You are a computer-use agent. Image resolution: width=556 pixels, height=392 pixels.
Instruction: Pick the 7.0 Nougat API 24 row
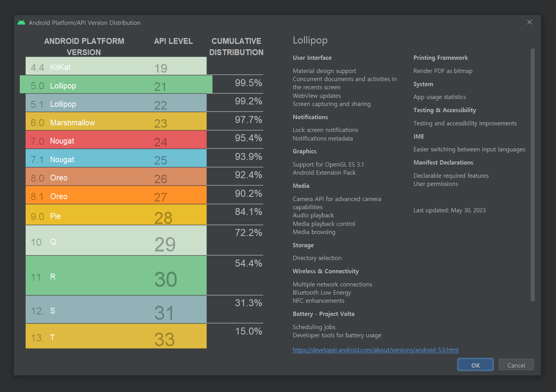coord(116,140)
